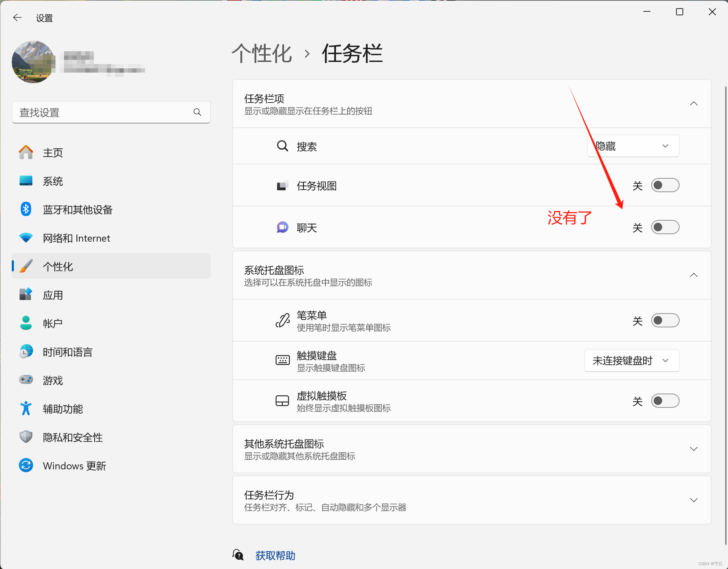Turn on the 任务视图 toggle
This screenshot has height=569, width=728.
[x=665, y=185]
